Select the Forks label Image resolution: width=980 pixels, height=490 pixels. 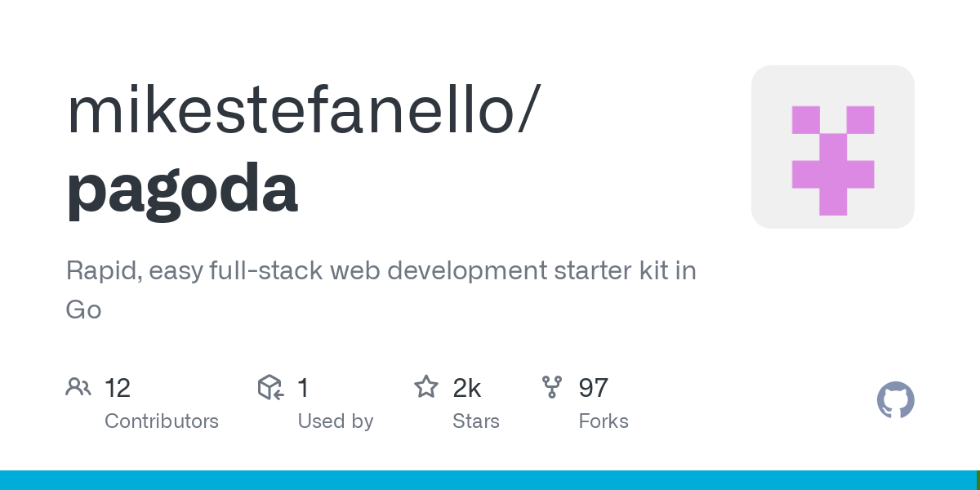603,421
